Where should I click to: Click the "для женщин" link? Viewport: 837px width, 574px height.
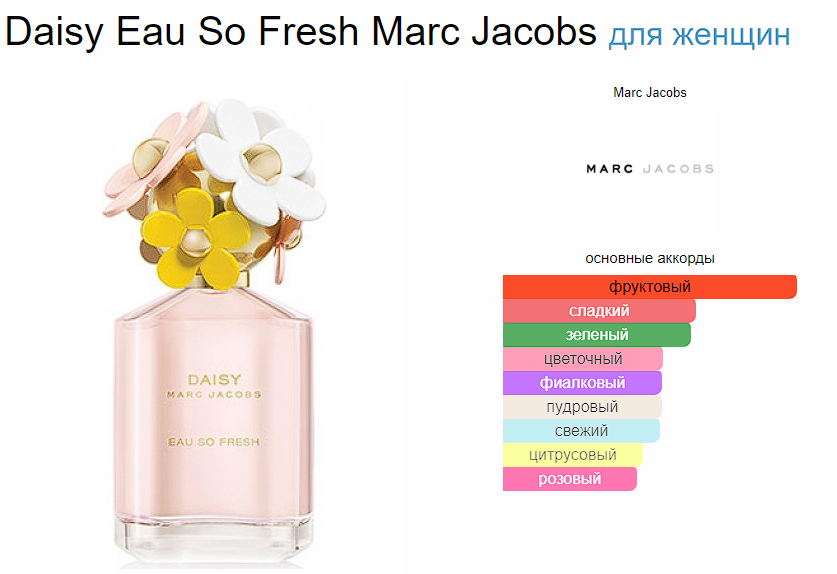pyautogui.click(x=699, y=35)
